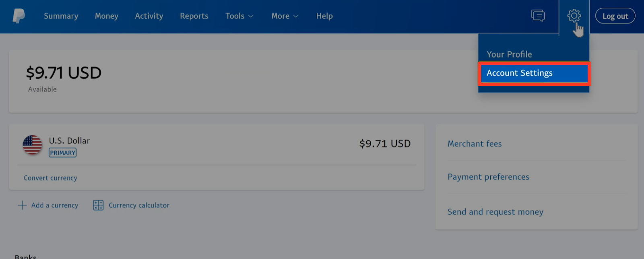Expand the More dropdown menu
The image size is (644, 259).
[285, 16]
